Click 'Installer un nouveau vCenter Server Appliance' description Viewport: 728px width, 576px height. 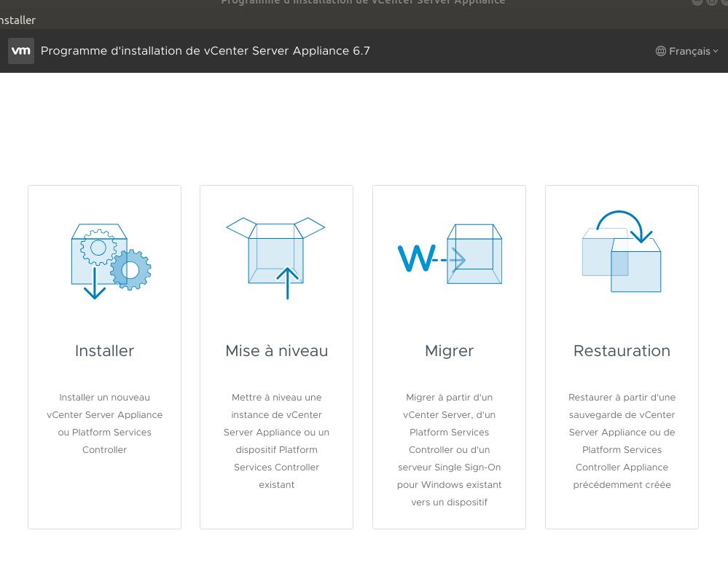click(x=104, y=423)
